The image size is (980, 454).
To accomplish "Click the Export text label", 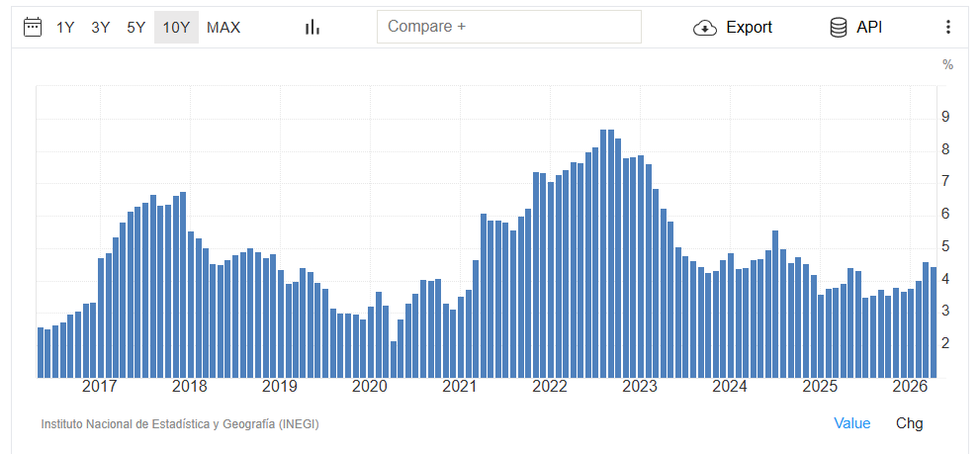I will (749, 28).
